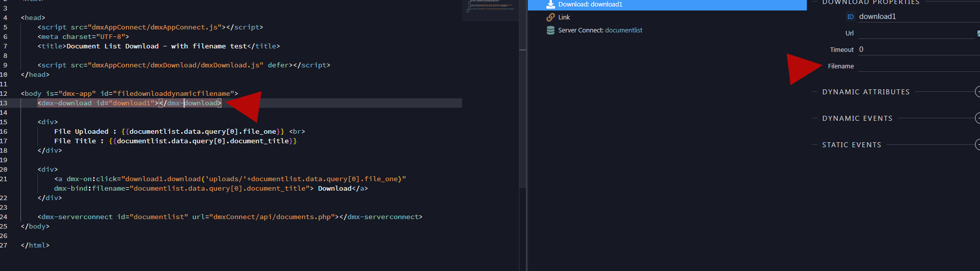Click the Link chain icon in app tree
The image size is (980, 271).
click(x=550, y=17)
